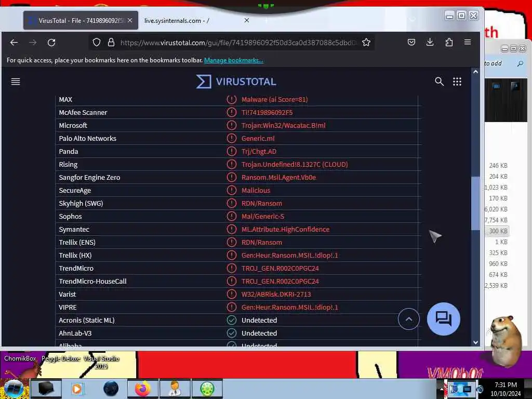Bookmark this page with star icon

pyautogui.click(x=366, y=43)
